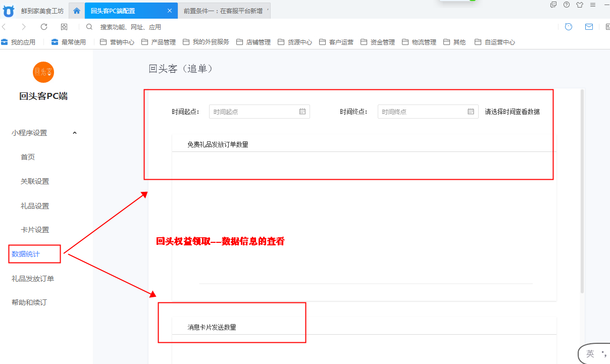This screenshot has width=610, height=364.
Task: Open the 客户运营 bookmark folder
Action: pos(336,42)
